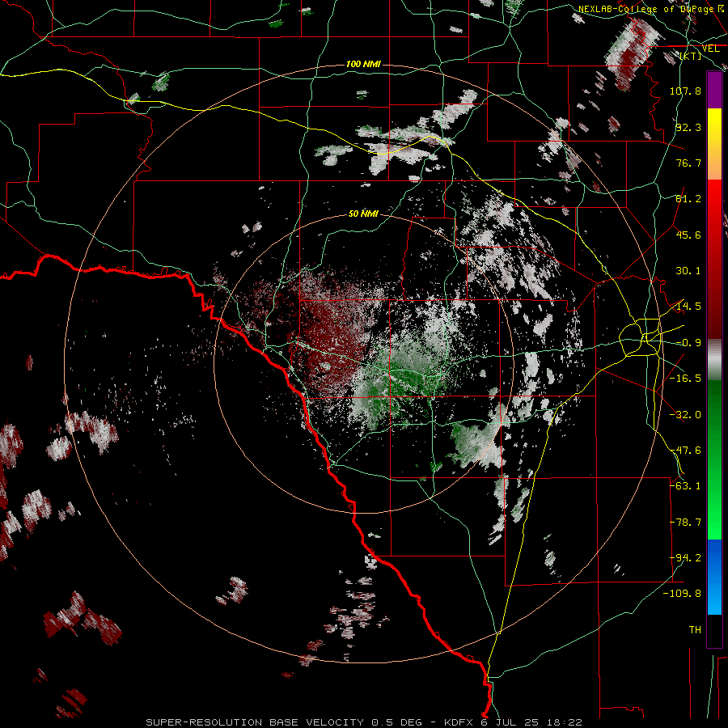Viewport: 728px width, 728px height.
Task: Select the 14.5 velocity scale value
Action: tap(688, 307)
